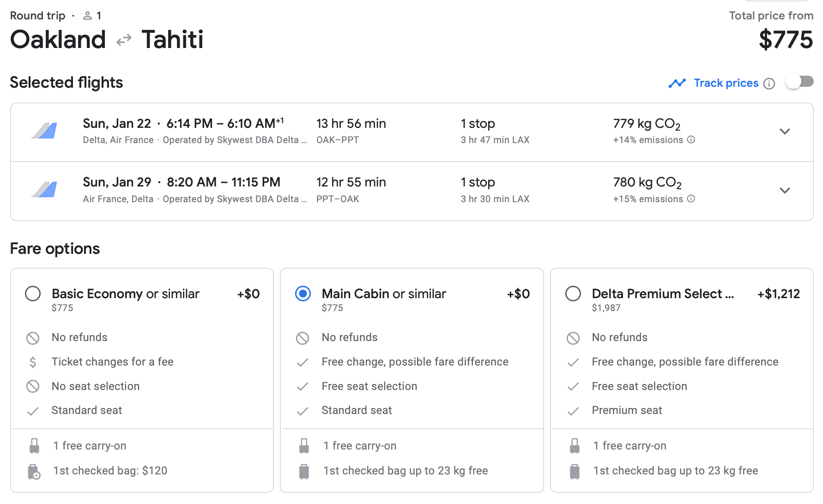The image size is (823, 504).
Task: Click the airline logo for Jan 29 flight
Action: pos(44,190)
